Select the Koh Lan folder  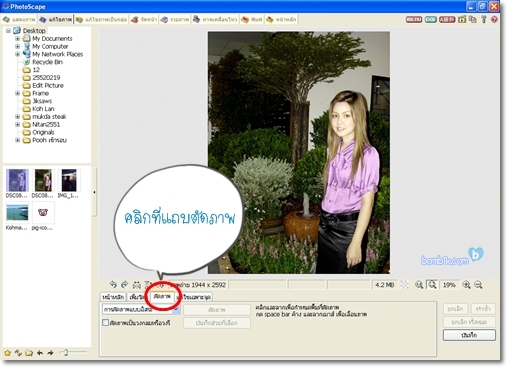click(43, 109)
